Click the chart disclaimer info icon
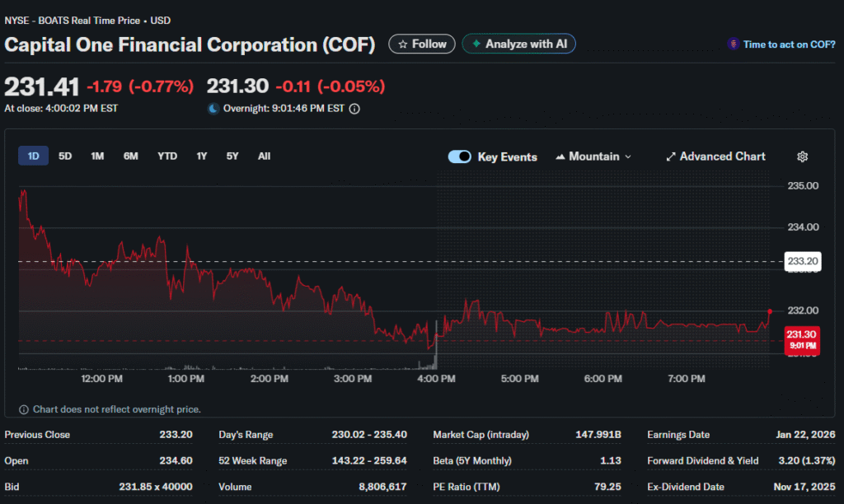Screen dimensions: 844x504 tap(24, 409)
